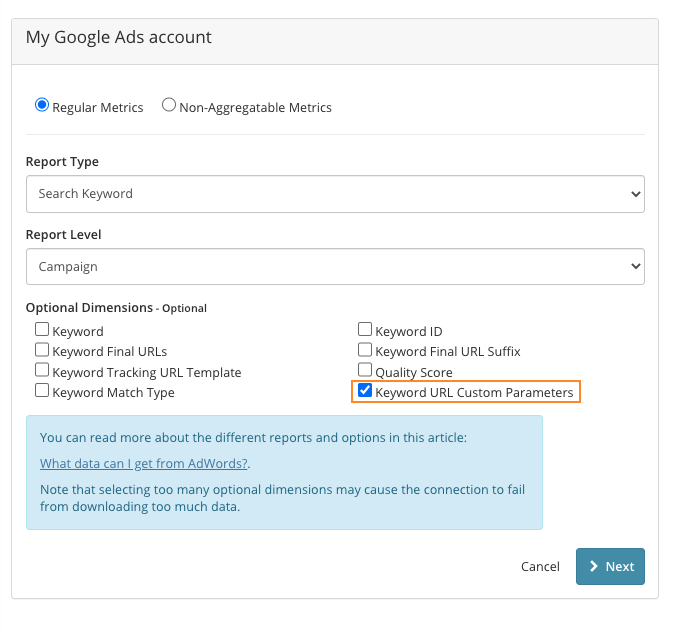Click the Next button
Screen dimensions: 682x631
pyautogui.click(x=610, y=567)
